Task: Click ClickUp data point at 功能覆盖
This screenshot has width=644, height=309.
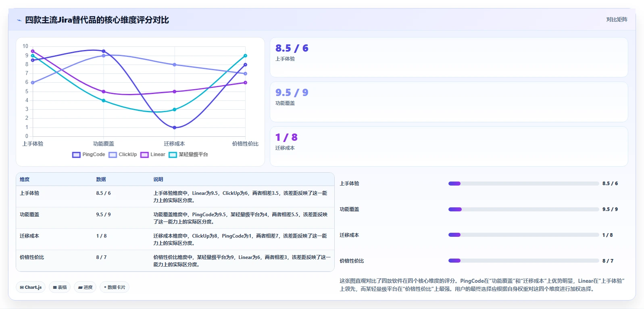Action: (x=104, y=56)
